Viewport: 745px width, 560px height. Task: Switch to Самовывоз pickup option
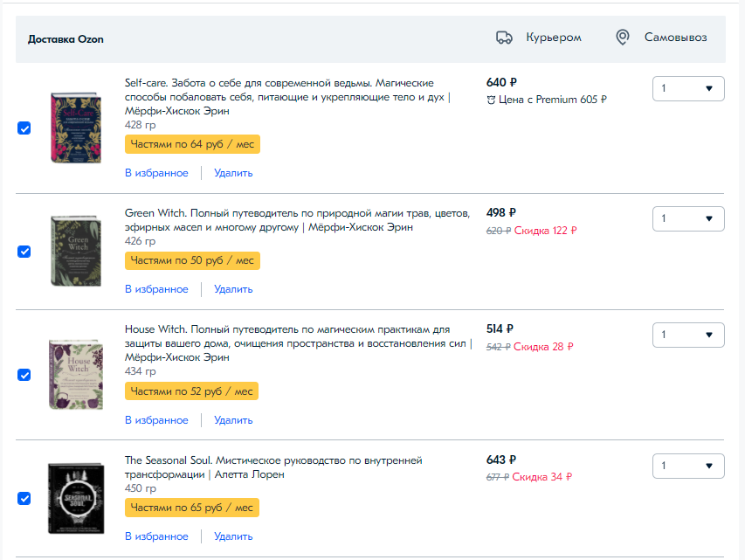point(675,38)
